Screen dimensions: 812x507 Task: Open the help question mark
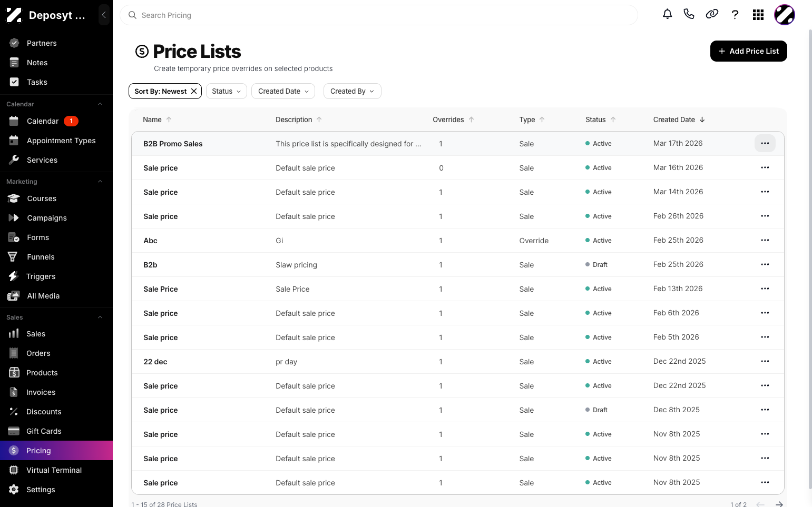[735, 15]
